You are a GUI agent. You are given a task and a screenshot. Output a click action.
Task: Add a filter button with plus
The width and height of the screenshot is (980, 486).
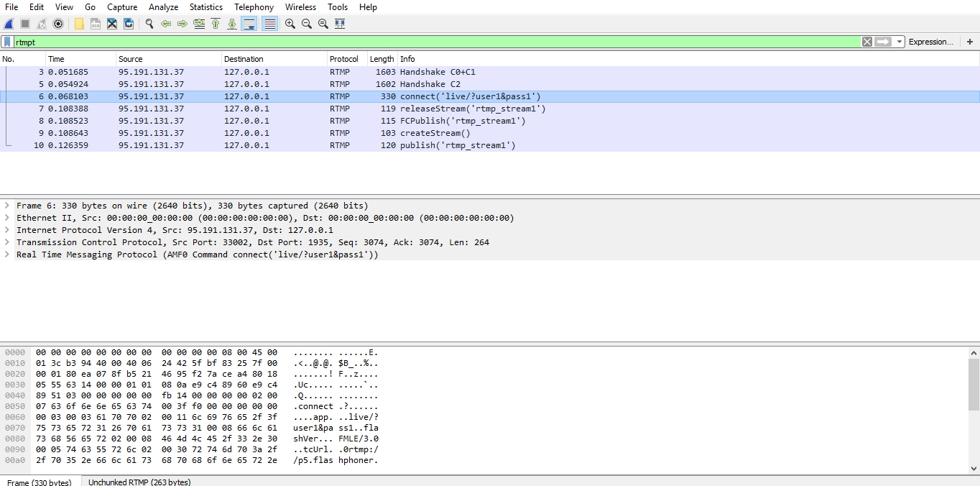(x=970, y=42)
